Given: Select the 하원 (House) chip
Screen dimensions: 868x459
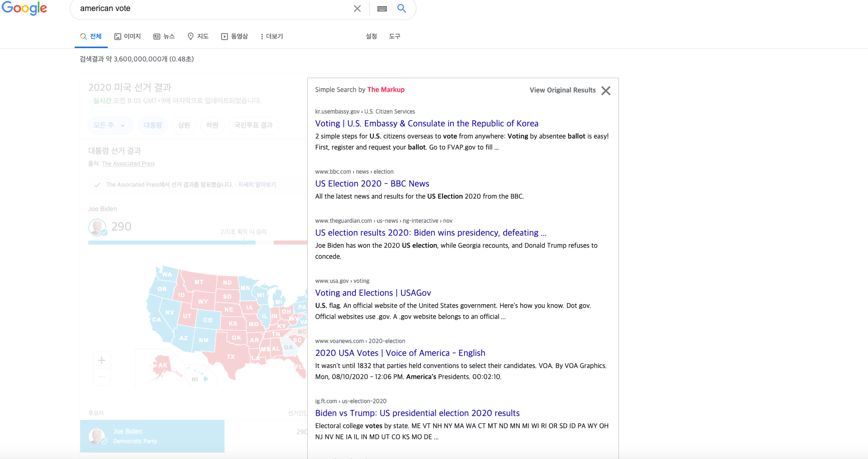Looking at the screenshot, I should [x=212, y=125].
